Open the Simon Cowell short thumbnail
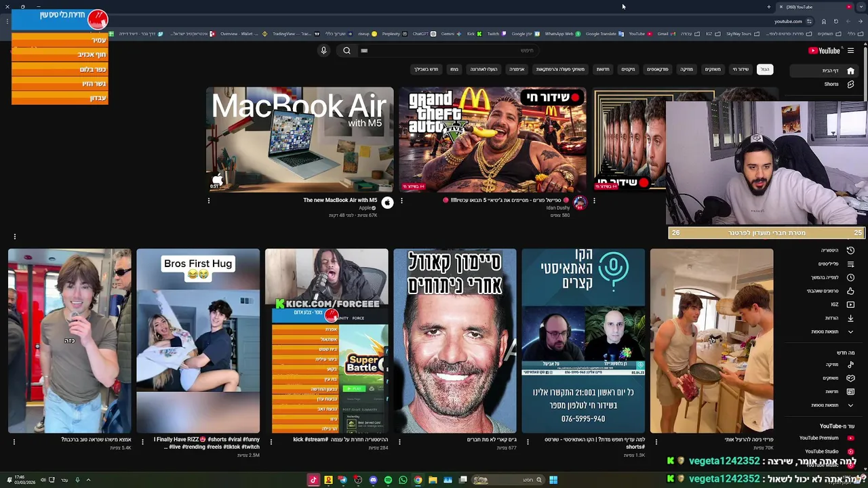Viewport: 868px width, 488px height. coord(454,340)
